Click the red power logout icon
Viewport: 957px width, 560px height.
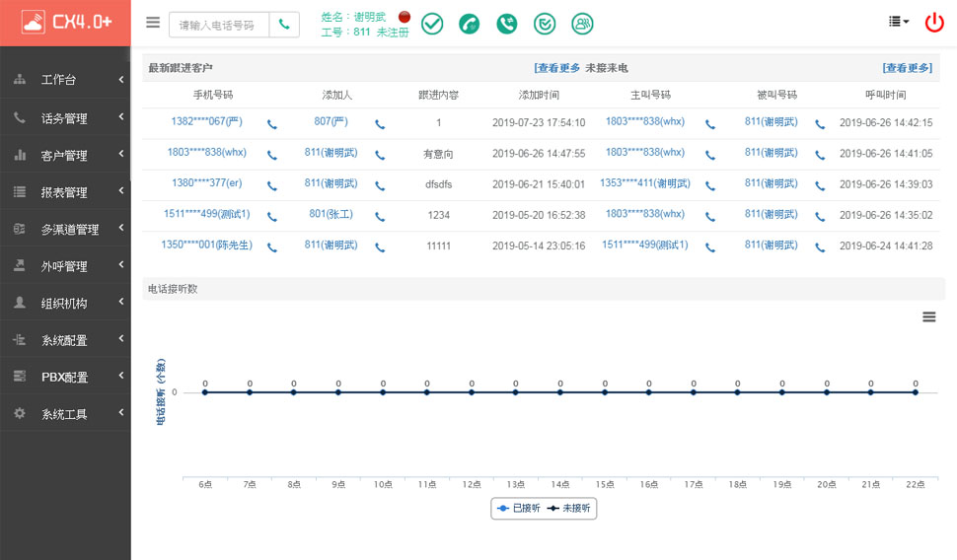click(934, 23)
